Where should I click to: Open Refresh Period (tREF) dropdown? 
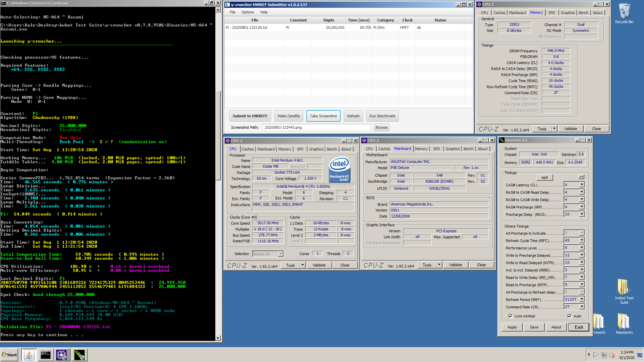click(582, 299)
